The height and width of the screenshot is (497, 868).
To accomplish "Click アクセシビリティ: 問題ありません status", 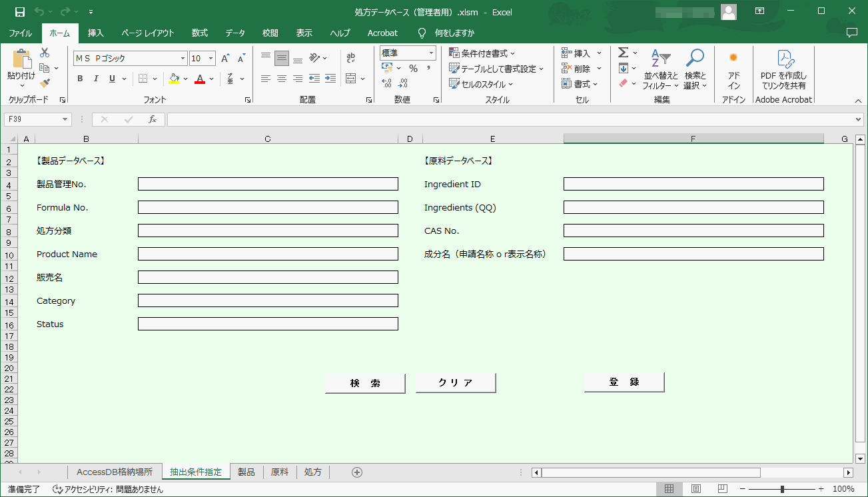I will 108,490.
